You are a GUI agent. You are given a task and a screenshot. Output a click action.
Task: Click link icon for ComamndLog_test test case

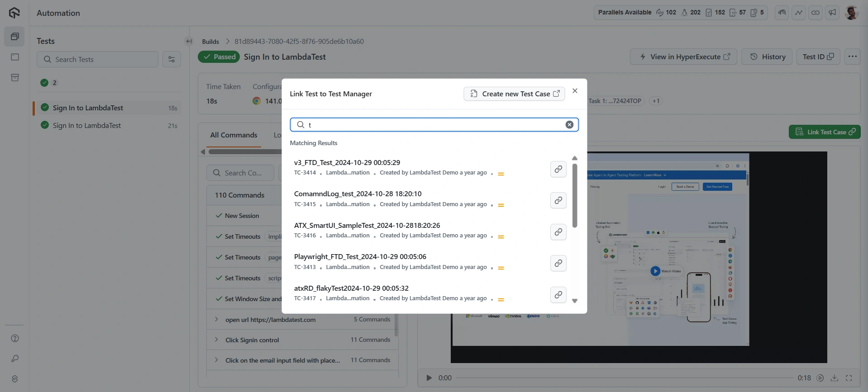point(558,200)
